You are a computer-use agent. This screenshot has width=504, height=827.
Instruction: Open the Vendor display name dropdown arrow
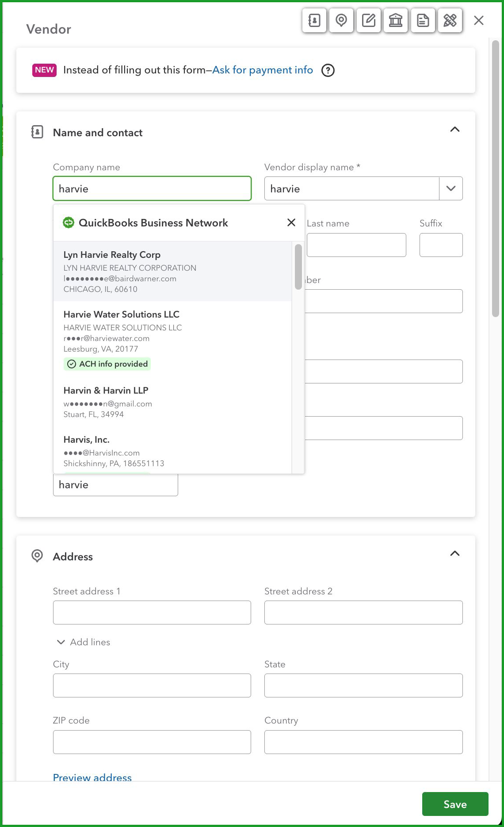[451, 188]
